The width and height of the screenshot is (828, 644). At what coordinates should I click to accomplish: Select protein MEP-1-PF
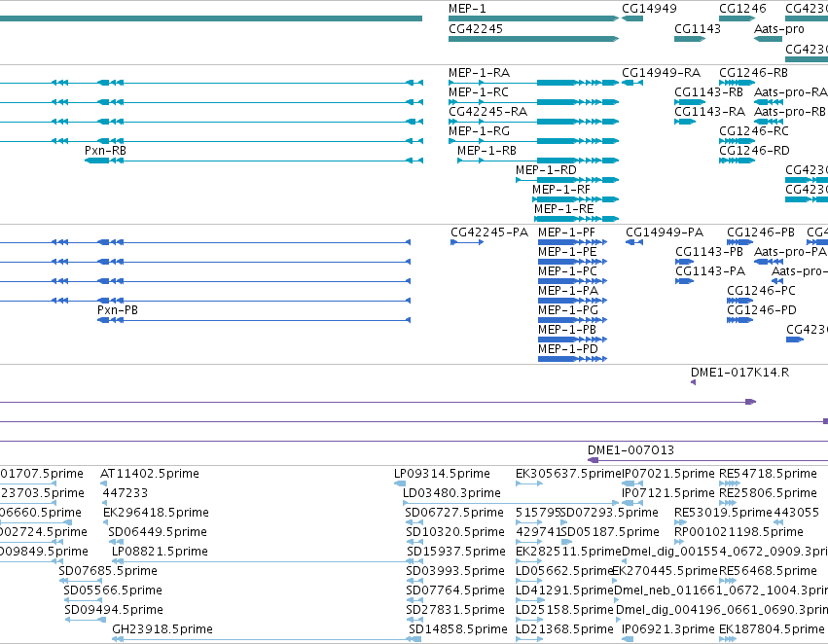pyautogui.click(x=566, y=233)
